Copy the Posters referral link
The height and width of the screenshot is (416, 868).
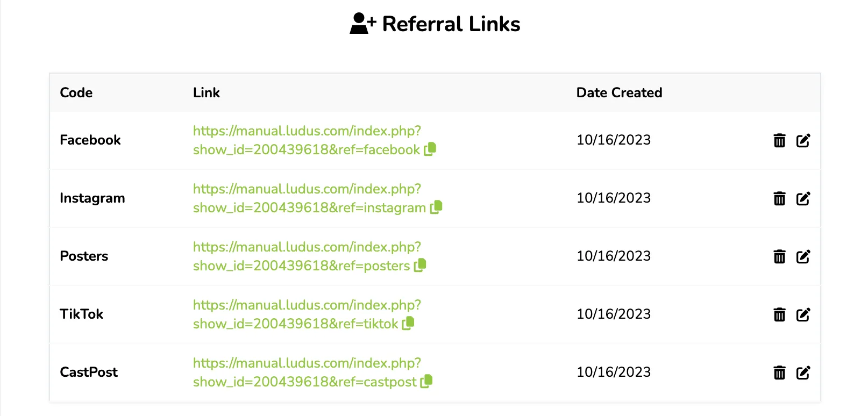click(x=420, y=265)
